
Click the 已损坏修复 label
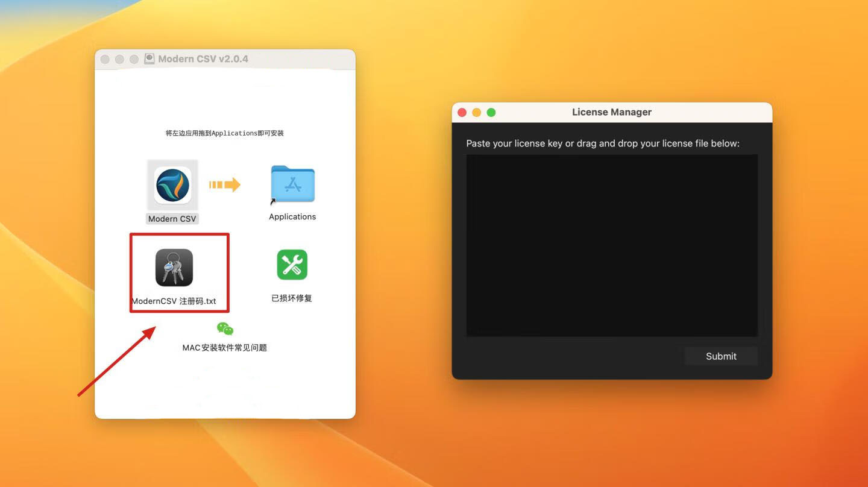point(292,298)
